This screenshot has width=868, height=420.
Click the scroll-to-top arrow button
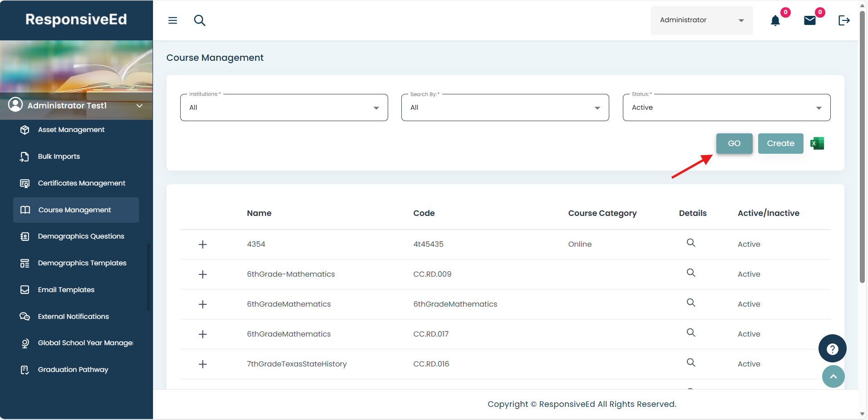pos(833,376)
